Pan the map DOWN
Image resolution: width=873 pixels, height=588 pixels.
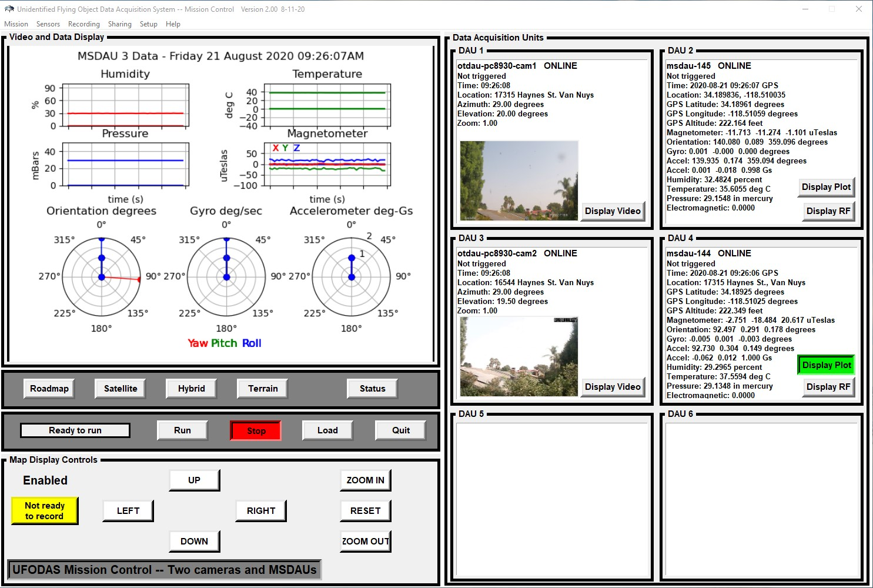point(195,542)
